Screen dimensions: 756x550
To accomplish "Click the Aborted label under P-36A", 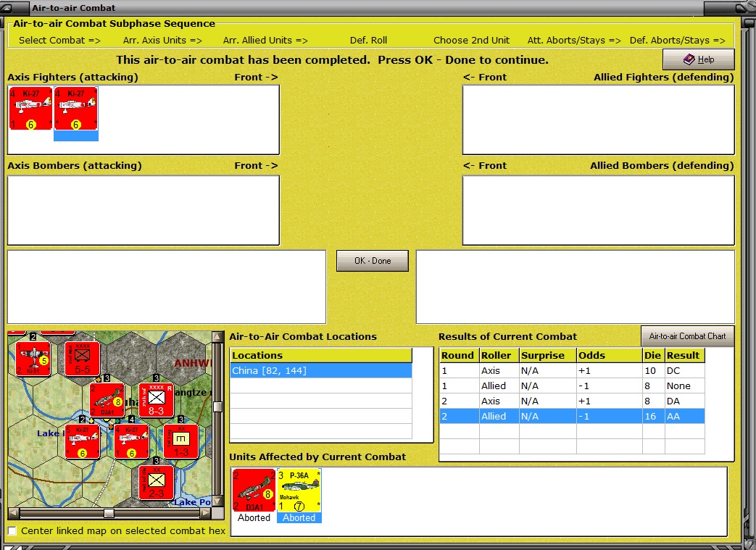I will (x=299, y=517).
